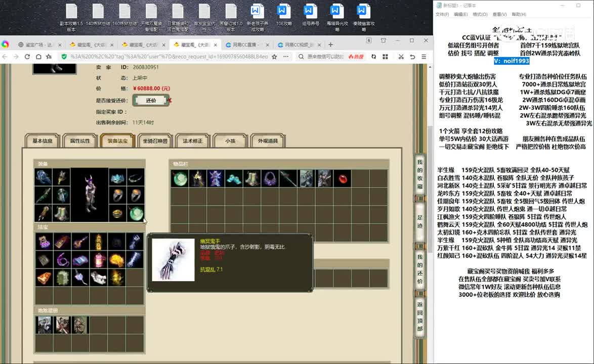The height and width of the screenshot is (364, 594).
Task: Select the pink lantern in 法宝 grid
Action: pyautogui.click(x=99, y=260)
